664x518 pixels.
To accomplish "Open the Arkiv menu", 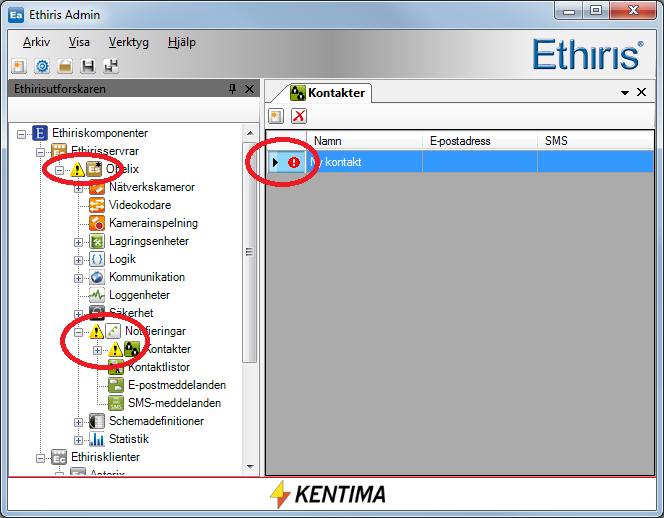I will 36,42.
